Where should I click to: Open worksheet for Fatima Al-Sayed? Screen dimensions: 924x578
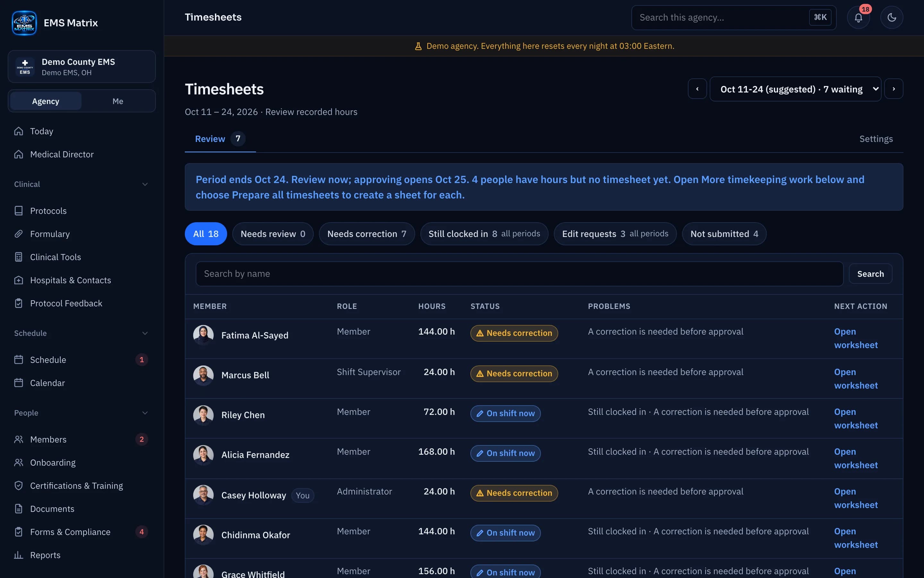pyautogui.click(x=856, y=338)
